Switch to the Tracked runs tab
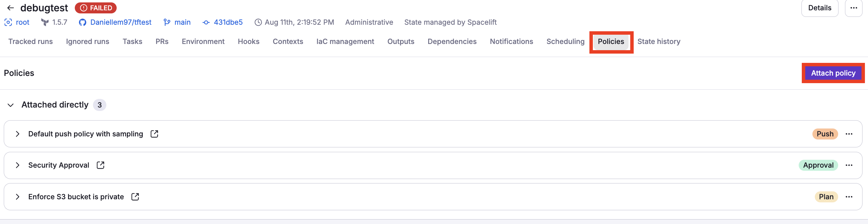 (x=30, y=41)
